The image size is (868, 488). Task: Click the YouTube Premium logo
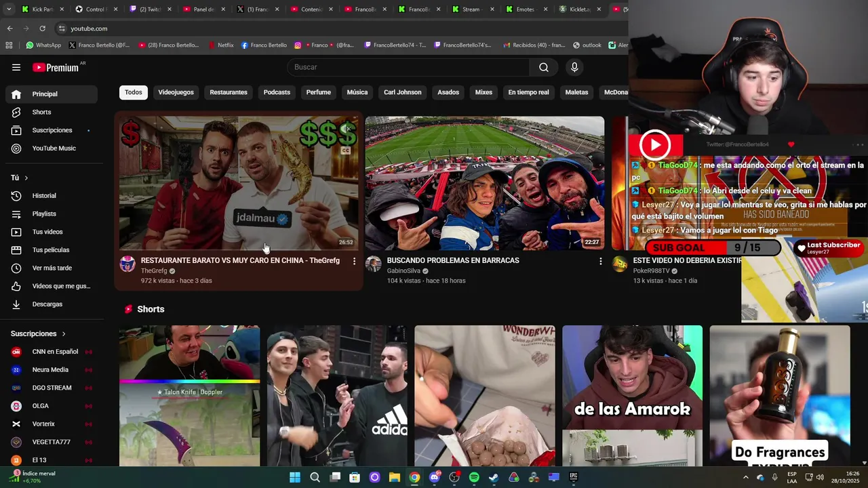click(x=56, y=67)
